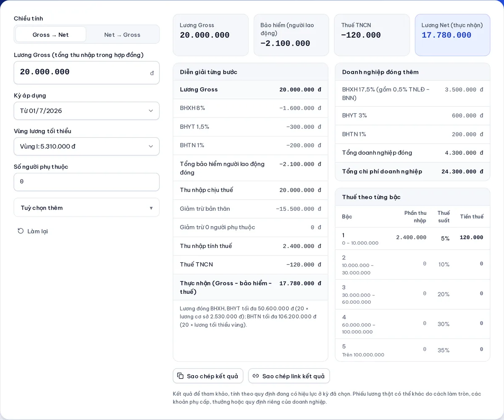This screenshot has height=420, width=504.
Task: Click the "Thu nhập tính thuế" row label
Action: point(206,246)
